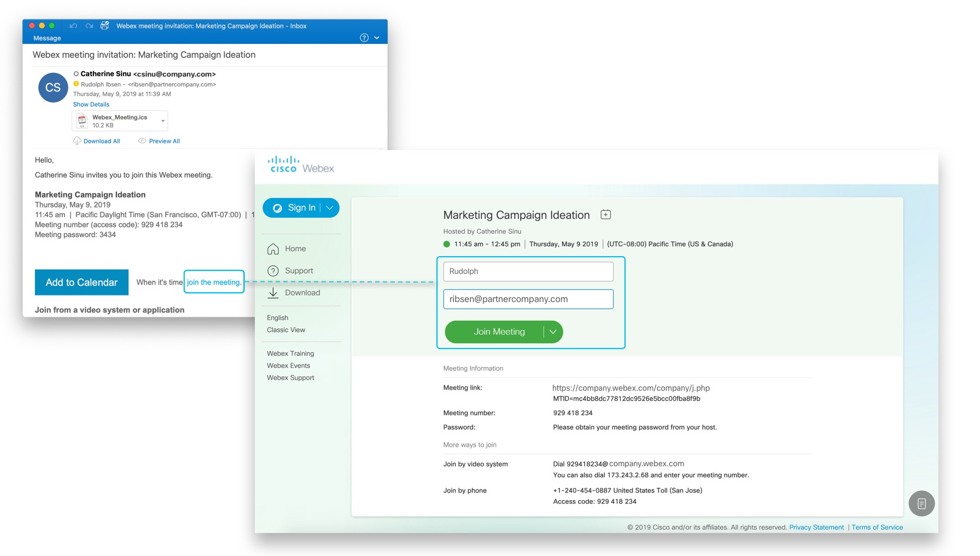Screen dimensions: 980x556
Task: Click the Support question mark icon
Action: [273, 271]
